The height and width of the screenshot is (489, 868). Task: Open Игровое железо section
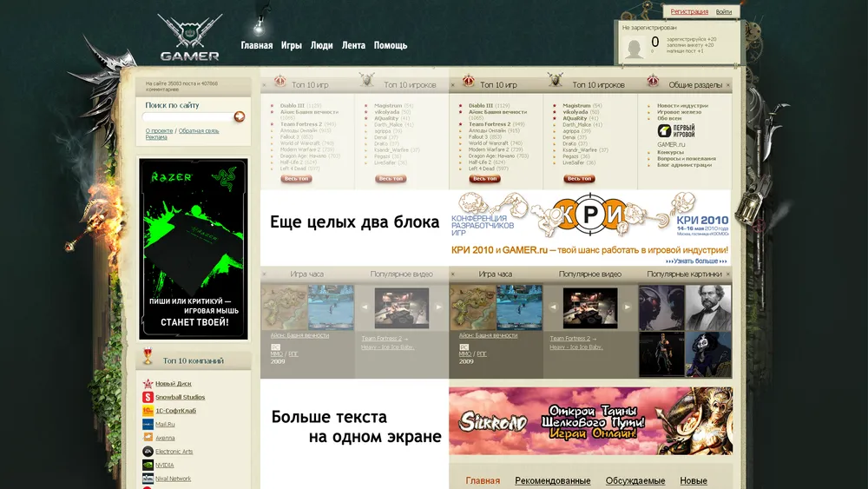(680, 112)
